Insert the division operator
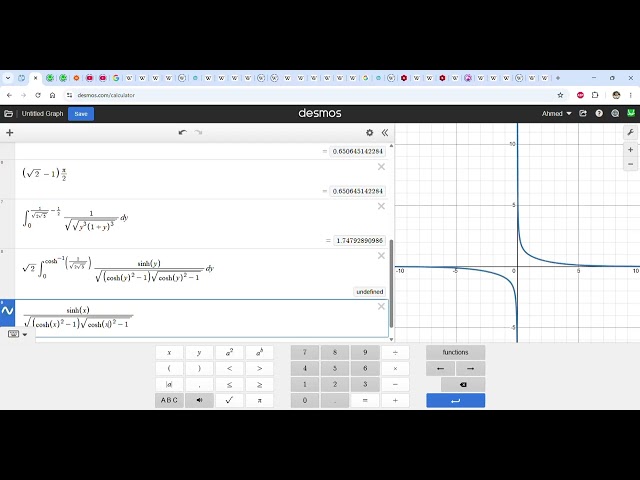This screenshot has width=640, height=480. click(395, 353)
